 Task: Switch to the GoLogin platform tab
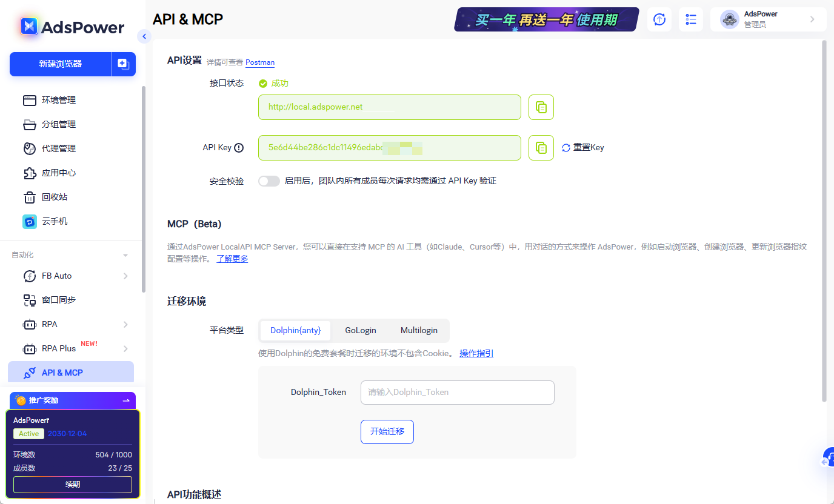[360, 330]
